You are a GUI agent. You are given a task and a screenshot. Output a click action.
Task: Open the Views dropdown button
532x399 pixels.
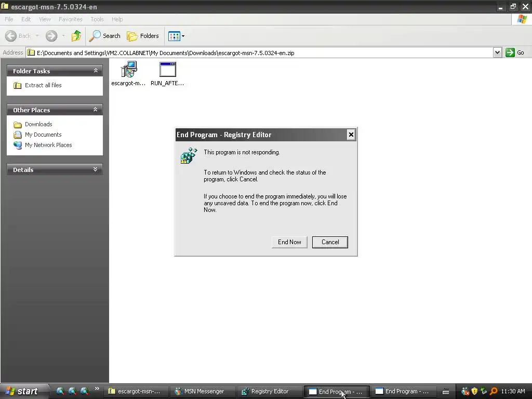(177, 36)
